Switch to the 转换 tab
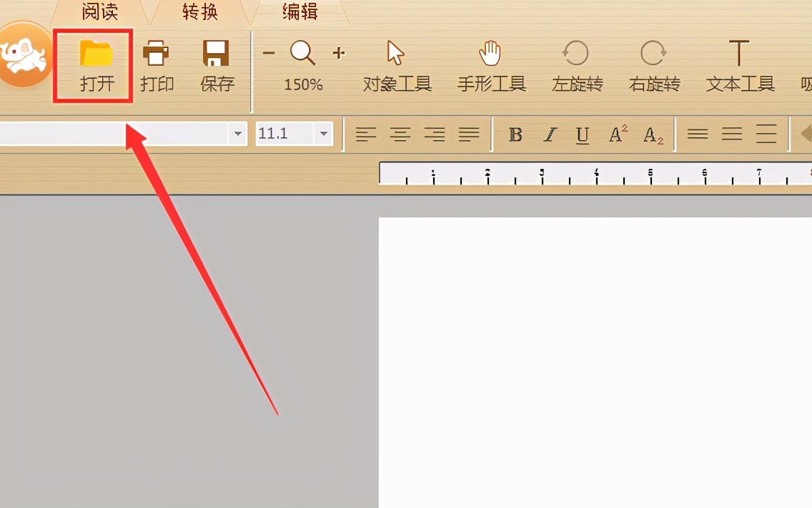The image size is (812, 508). click(198, 11)
